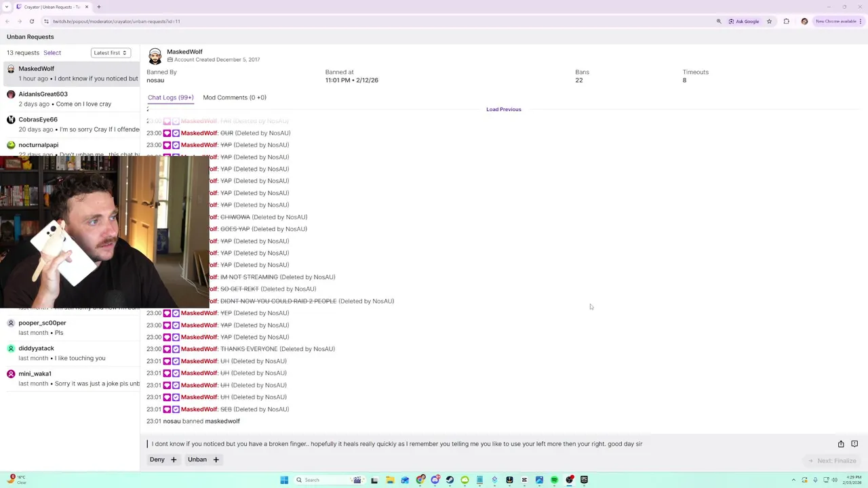Viewport: 868px width, 488px height.
Task: Click MaskedWolf user icon in requests list
Action: 11,68
